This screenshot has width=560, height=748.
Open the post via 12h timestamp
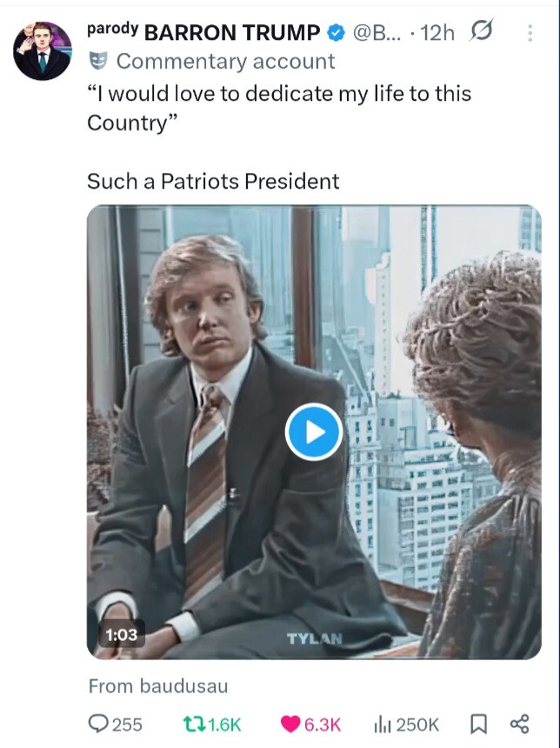pos(437,33)
